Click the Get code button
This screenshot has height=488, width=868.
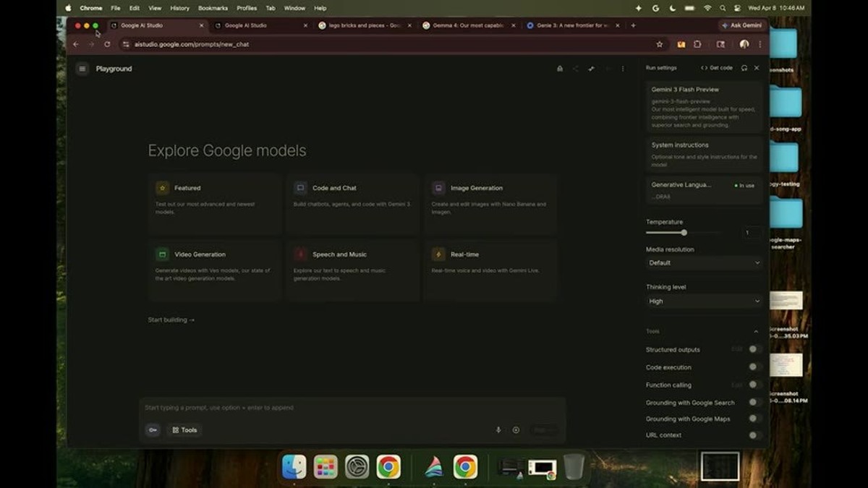coord(717,68)
